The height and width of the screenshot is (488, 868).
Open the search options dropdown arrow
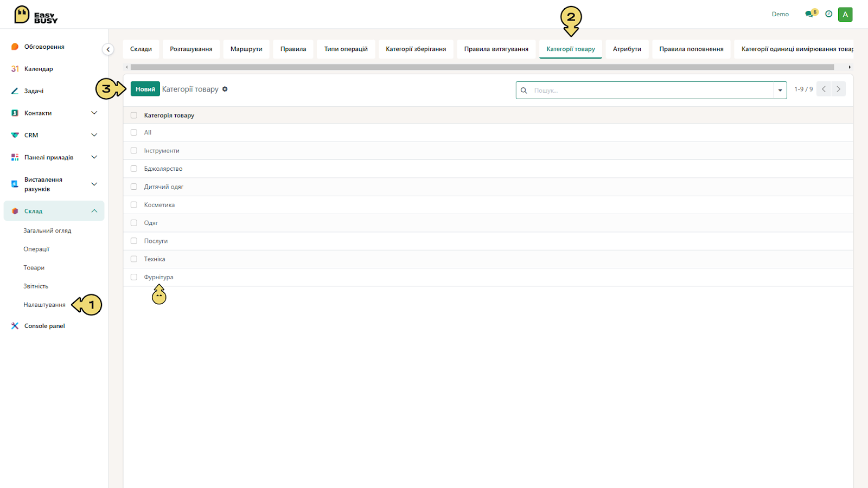coord(780,91)
